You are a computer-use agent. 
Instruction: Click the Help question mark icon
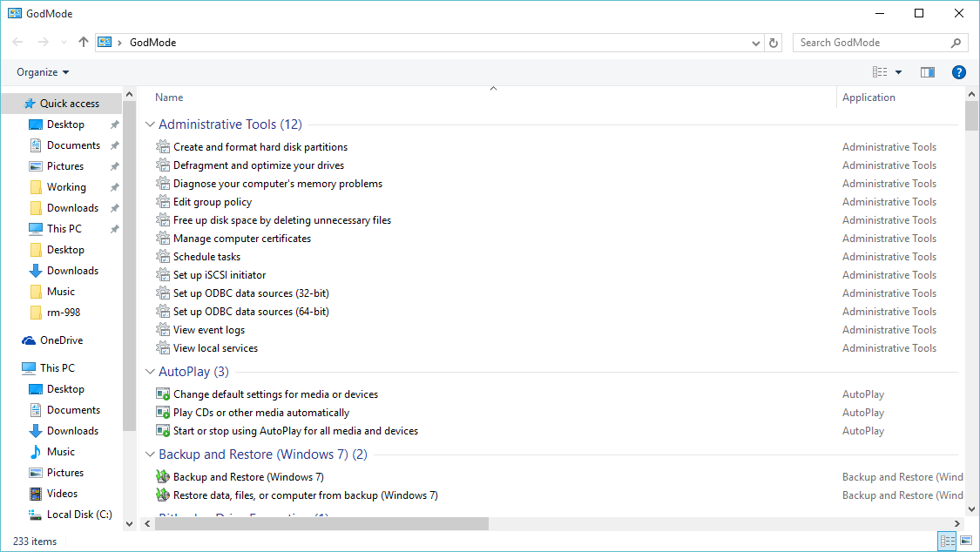[958, 72]
